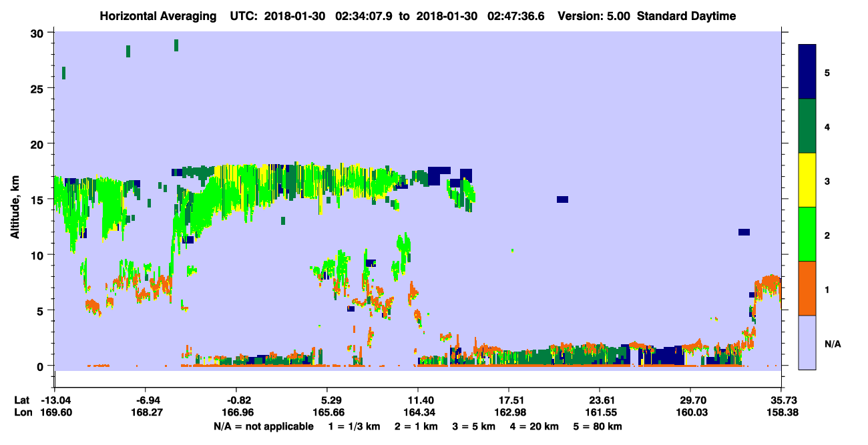
Task: Click the '3 = 5 km' legend note
Action: 475,426
